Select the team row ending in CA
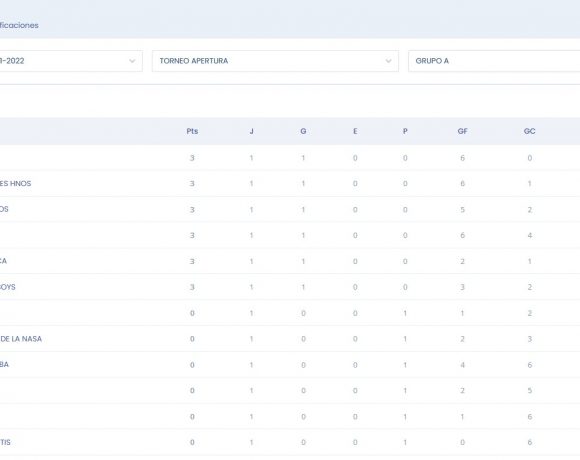The height and width of the screenshot is (460, 580). click(x=290, y=261)
